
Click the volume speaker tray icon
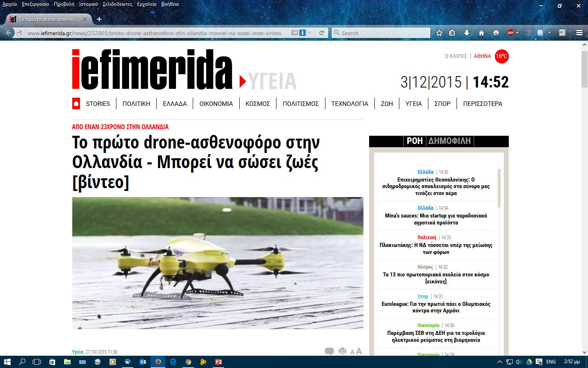[x=519, y=362]
